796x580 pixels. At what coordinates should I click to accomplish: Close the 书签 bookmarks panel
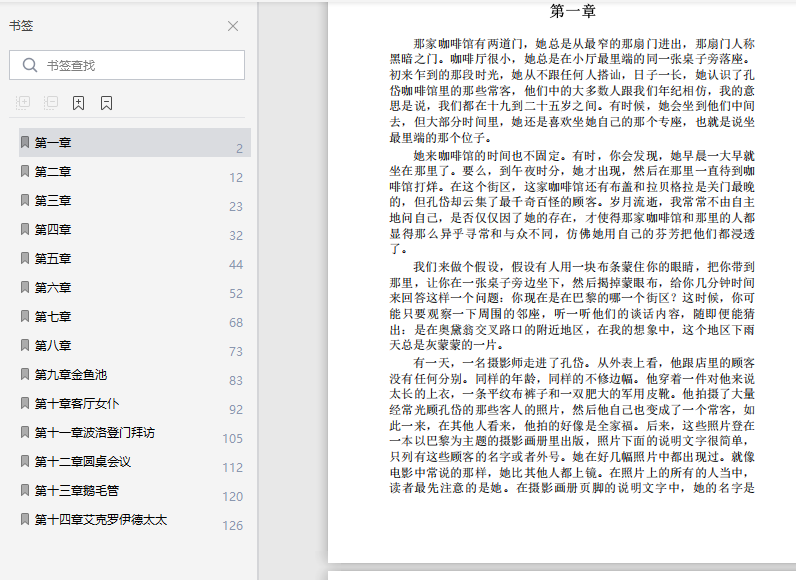click(x=233, y=26)
